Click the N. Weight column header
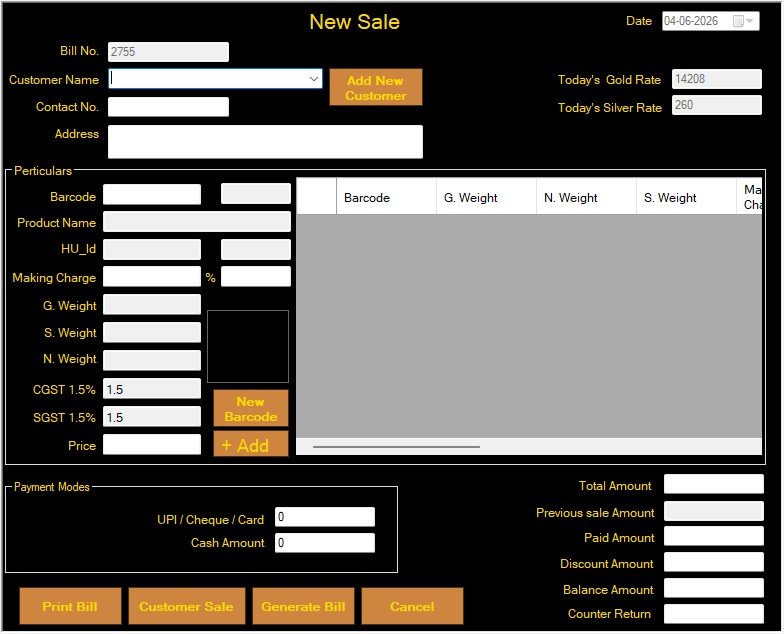The height and width of the screenshot is (634, 784). (586, 196)
